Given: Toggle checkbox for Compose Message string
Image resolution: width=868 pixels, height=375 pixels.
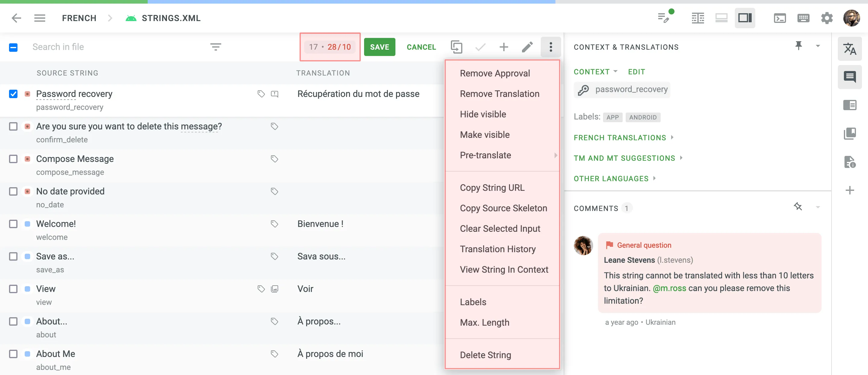Looking at the screenshot, I should 13,159.
